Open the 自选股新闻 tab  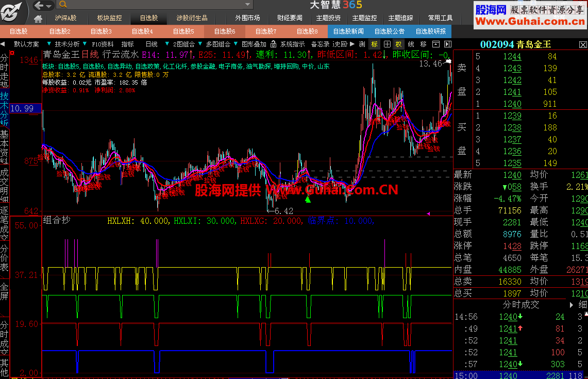[x=348, y=31]
